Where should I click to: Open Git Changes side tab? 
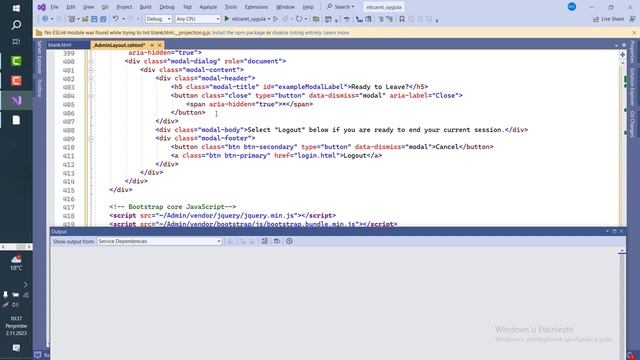click(x=633, y=124)
